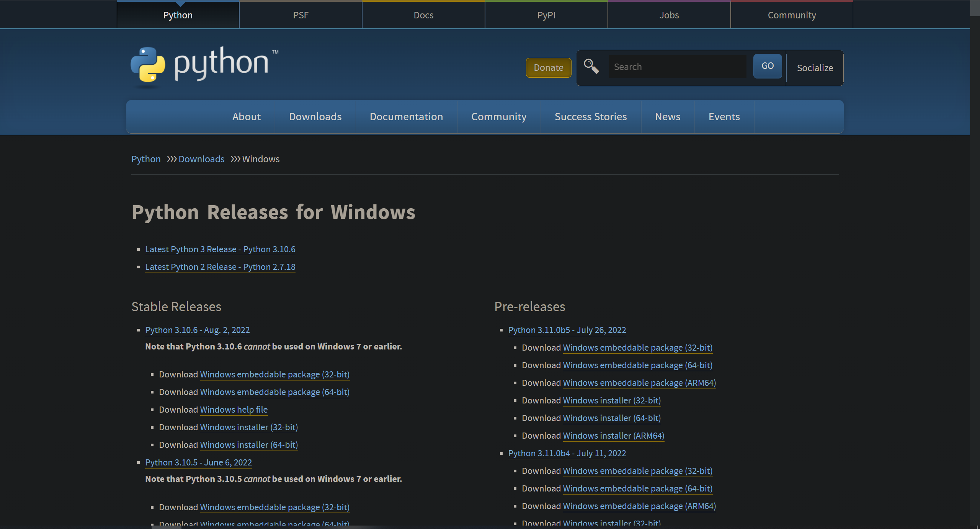Click the magnifying glass search icon

coord(591,66)
